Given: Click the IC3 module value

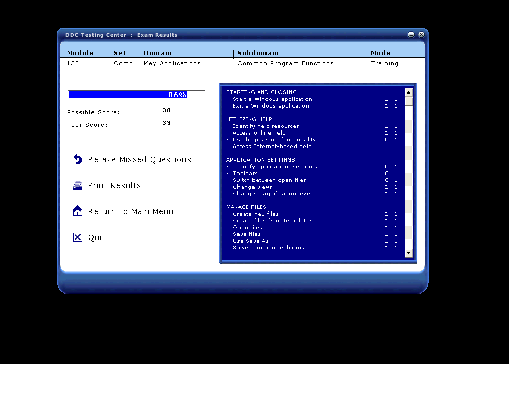Looking at the screenshot, I should [x=73, y=63].
